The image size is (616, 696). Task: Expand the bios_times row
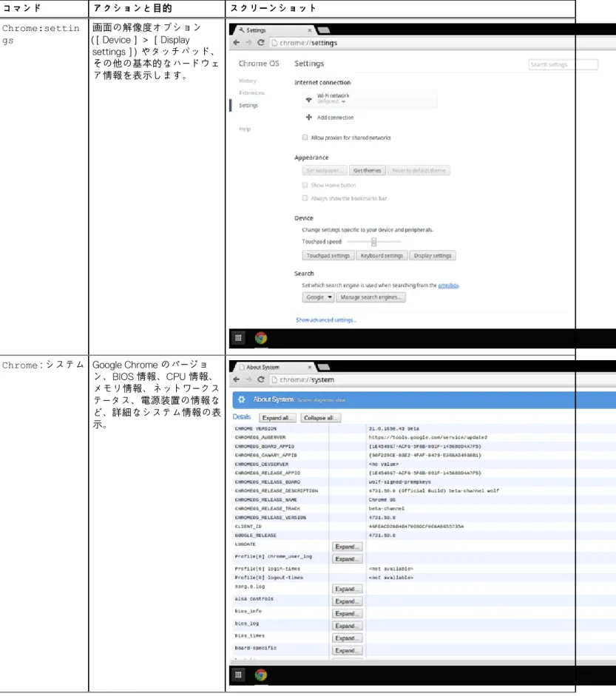(347, 638)
